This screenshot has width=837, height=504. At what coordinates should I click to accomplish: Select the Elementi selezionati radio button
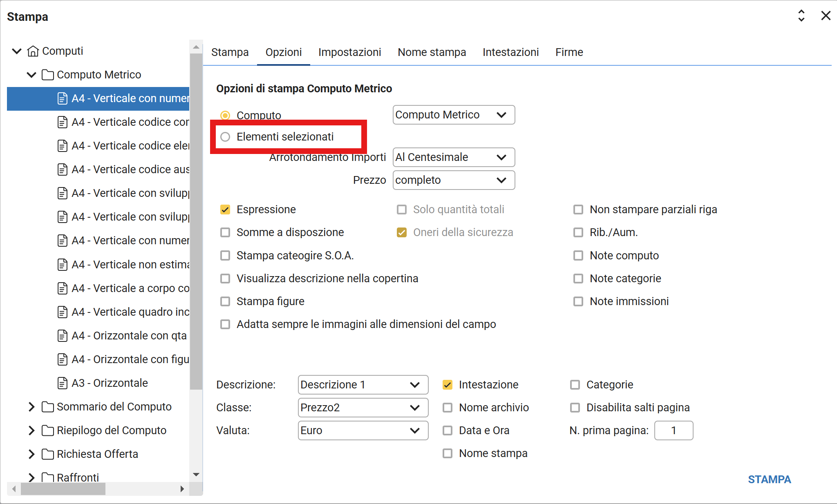coord(225,137)
